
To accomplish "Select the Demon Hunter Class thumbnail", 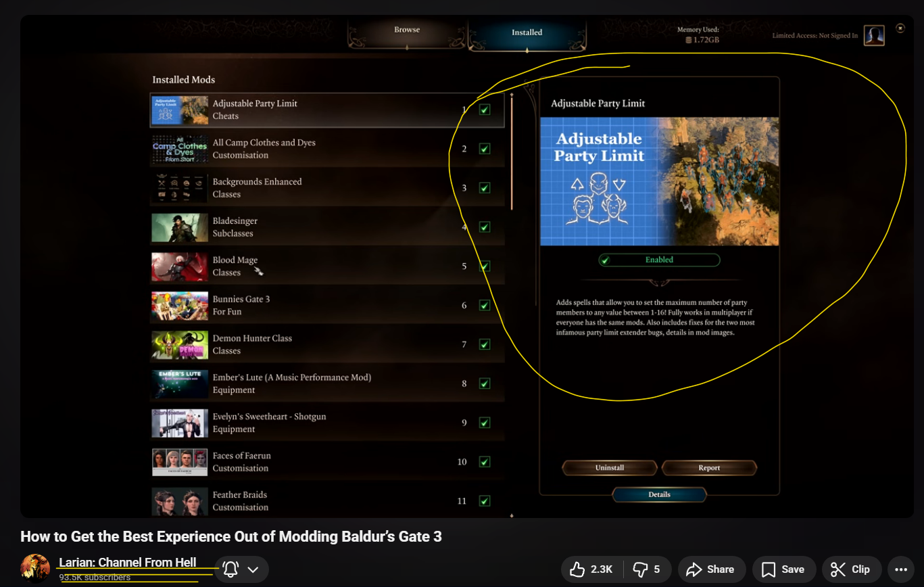I will pos(180,345).
